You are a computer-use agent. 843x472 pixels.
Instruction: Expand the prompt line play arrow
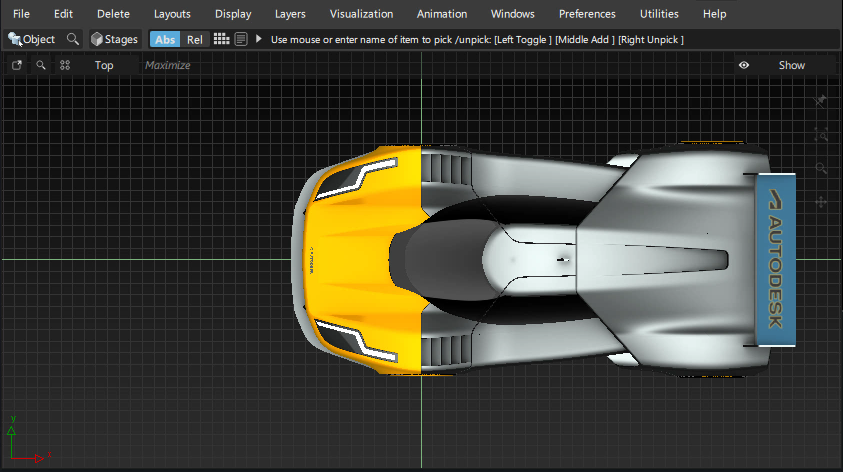click(259, 39)
